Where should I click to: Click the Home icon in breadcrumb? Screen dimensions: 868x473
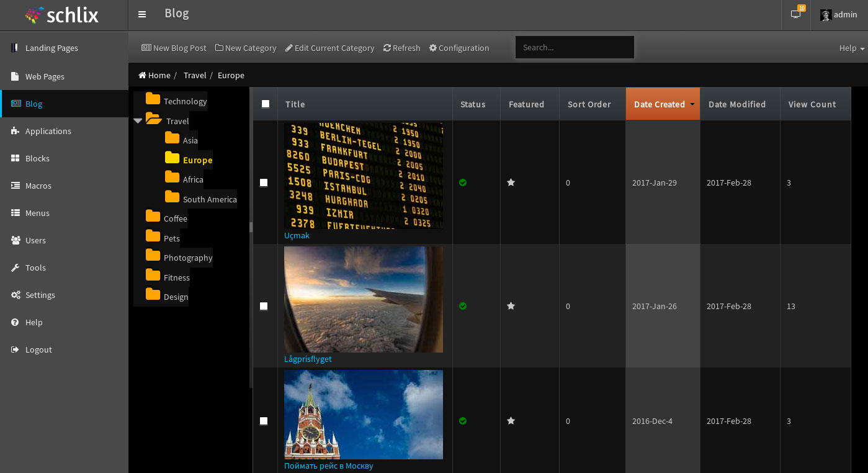tap(143, 75)
